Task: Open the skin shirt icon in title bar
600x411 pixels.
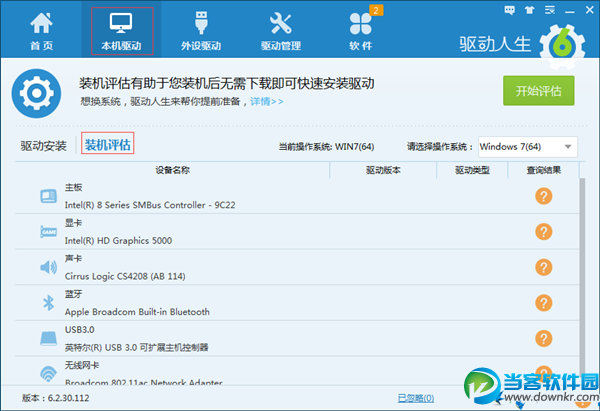Action: pos(530,10)
